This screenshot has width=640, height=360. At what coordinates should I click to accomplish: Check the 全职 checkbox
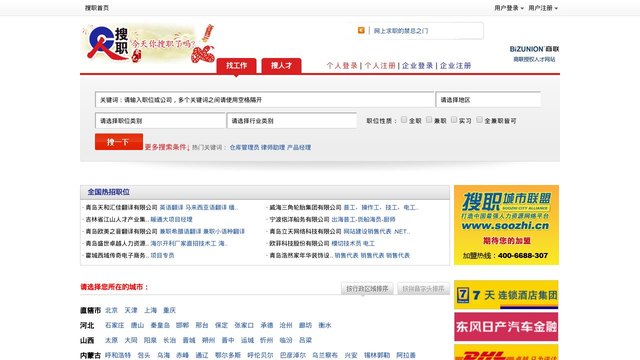(x=404, y=120)
